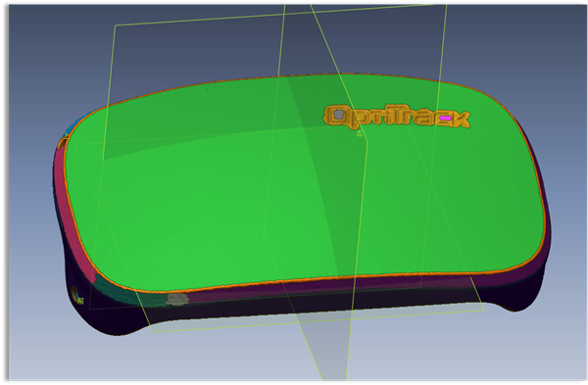Click the gray blob on the front edge
Viewport: 588px width, 385px height.
coord(177,299)
